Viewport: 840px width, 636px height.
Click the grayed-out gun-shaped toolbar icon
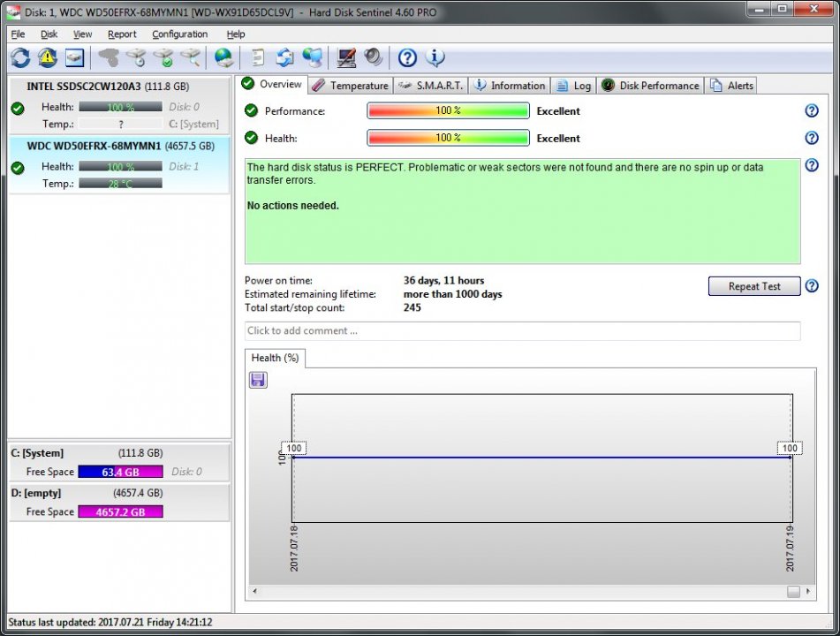pyautogui.click(x=109, y=57)
